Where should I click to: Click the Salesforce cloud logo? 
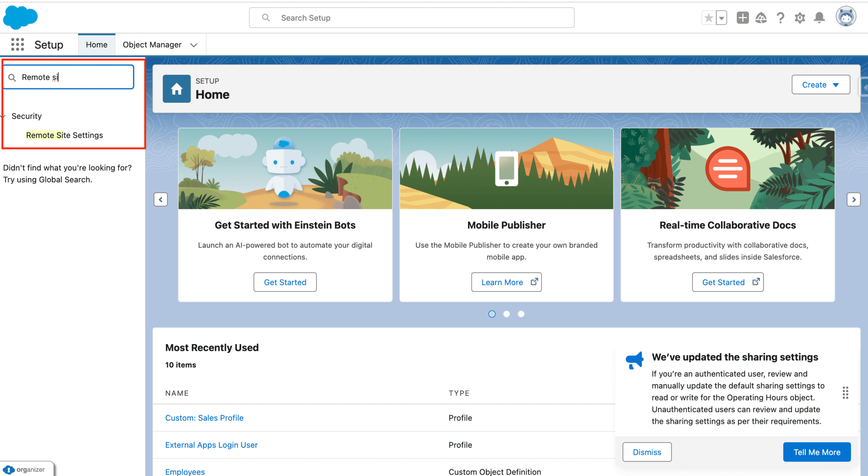20,17
